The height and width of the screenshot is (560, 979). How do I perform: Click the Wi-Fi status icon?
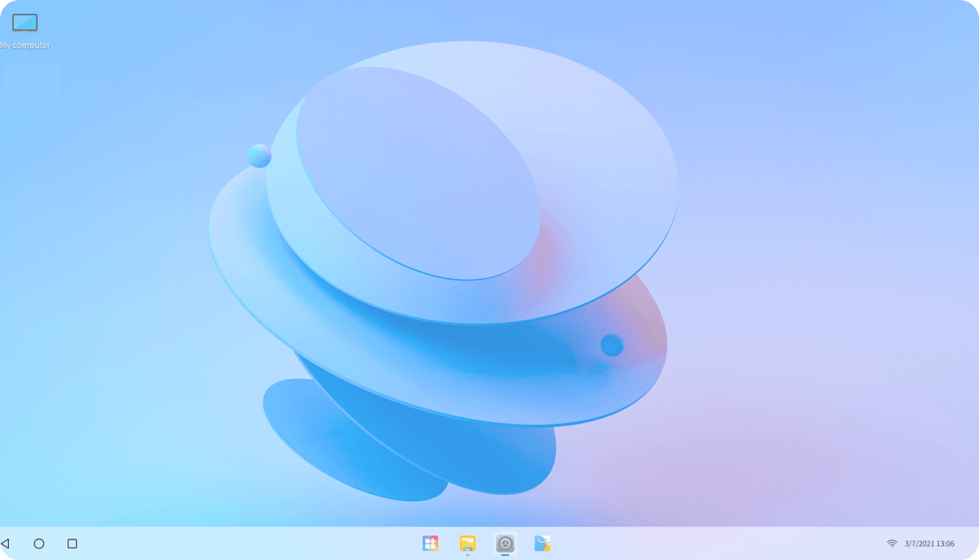pyautogui.click(x=892, y=543)
